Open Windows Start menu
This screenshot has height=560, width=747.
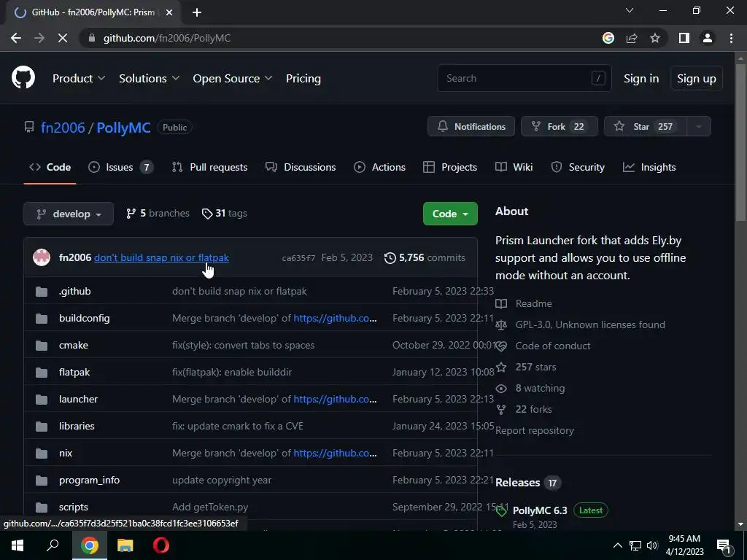[18, 545]
